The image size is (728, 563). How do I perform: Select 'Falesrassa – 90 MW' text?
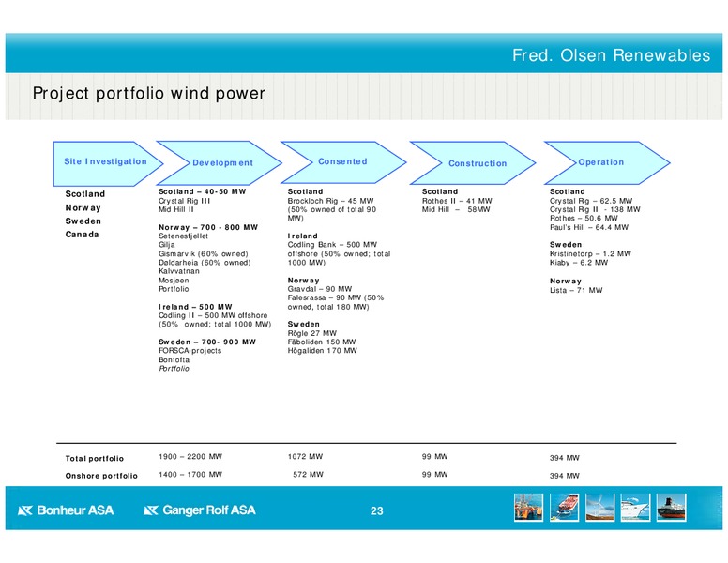325,297
